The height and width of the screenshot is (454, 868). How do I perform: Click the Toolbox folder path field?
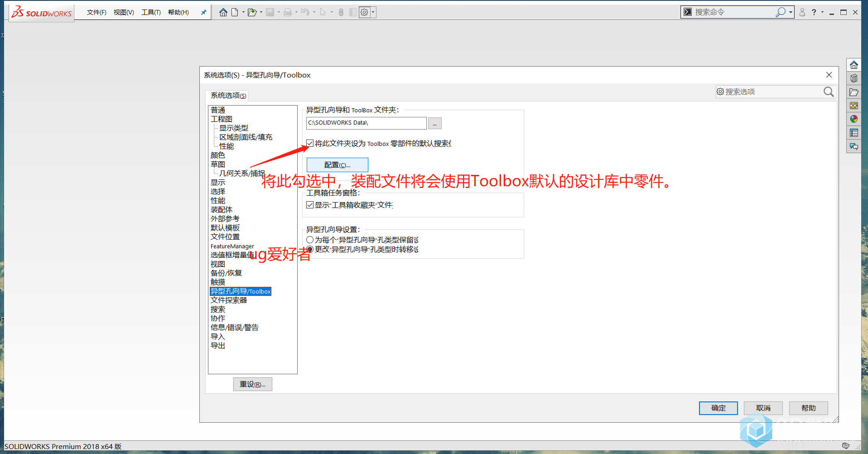366,123
